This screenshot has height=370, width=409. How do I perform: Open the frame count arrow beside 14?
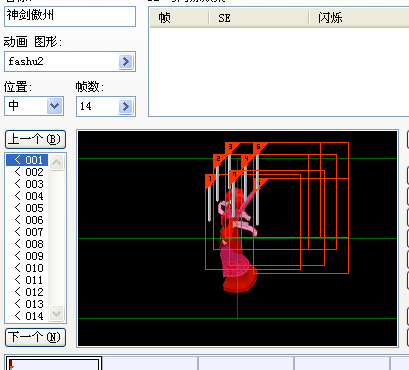[126, 106]
